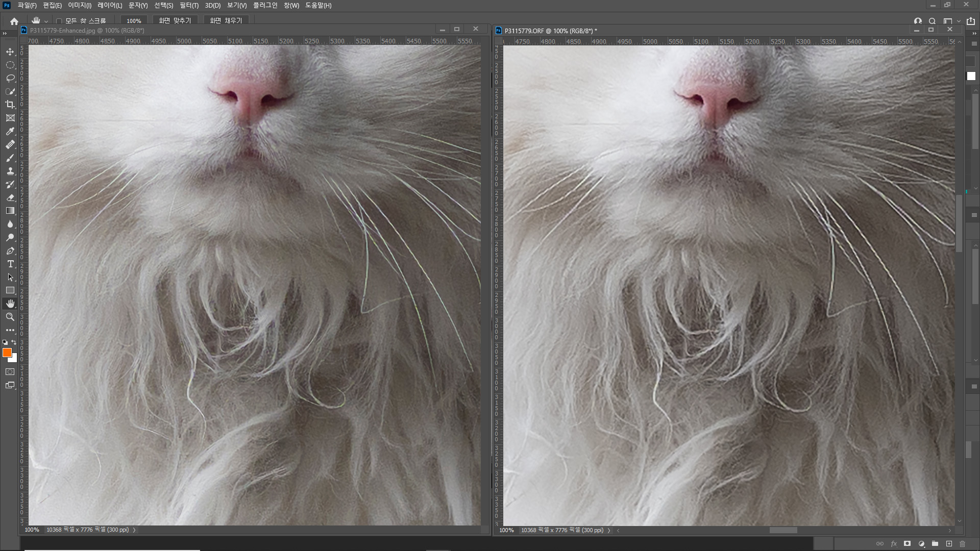The image size is (980, 551).
Task: Select the Gradient tool
Action: 10,211
